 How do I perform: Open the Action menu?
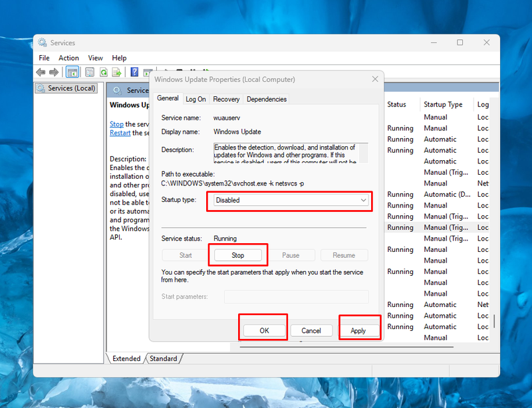68,58
